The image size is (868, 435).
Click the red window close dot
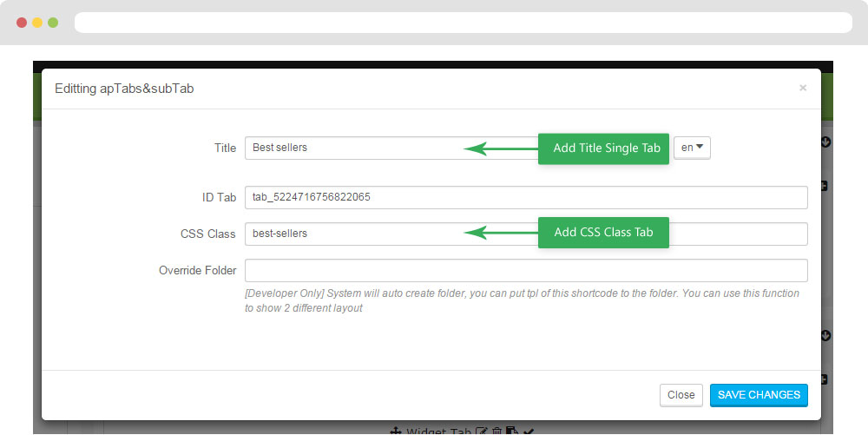pos(22,23)
